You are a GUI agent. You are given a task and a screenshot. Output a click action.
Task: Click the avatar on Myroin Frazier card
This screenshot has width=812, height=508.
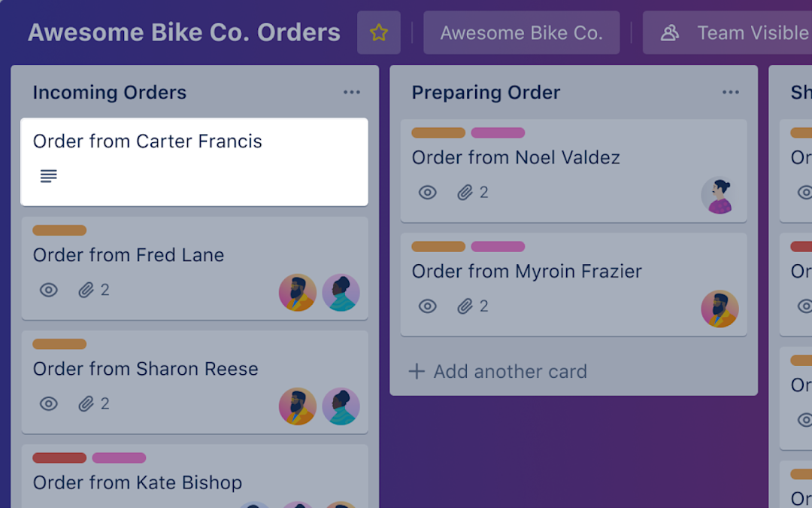point(720,309)
